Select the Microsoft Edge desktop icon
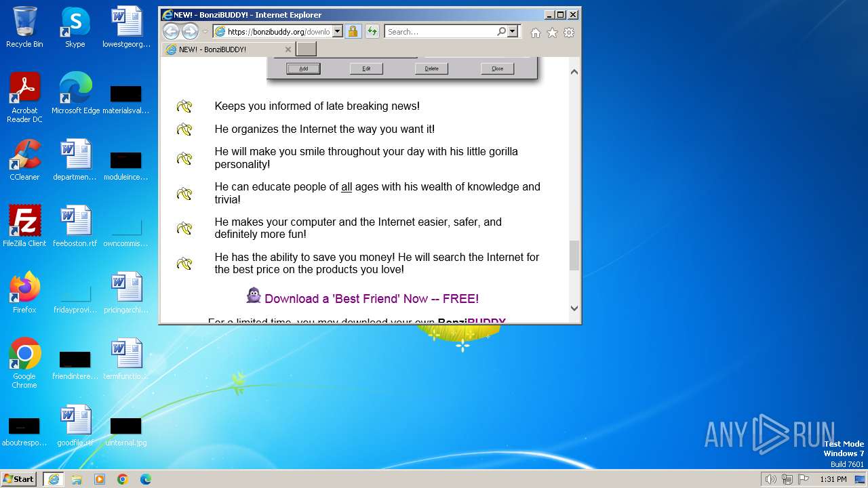Viewport: 868px width, 488px height. point(75,94)
